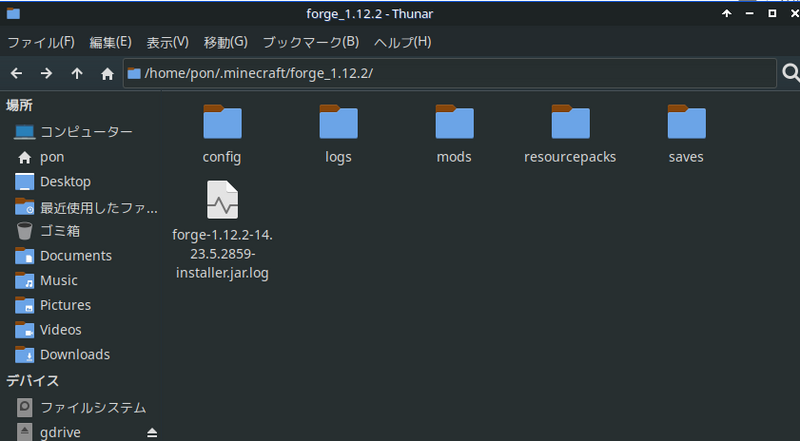Image resolution: width=800 pixels, height=441 pixels.
Task: Open search with the magnifier icon
Action: (x=791, y=73)
